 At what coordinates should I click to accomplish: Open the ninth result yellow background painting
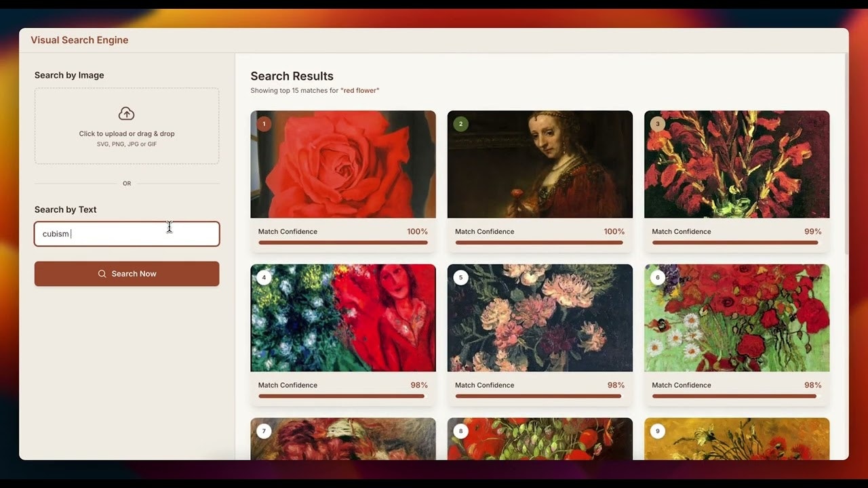click(x=736, y=439)
